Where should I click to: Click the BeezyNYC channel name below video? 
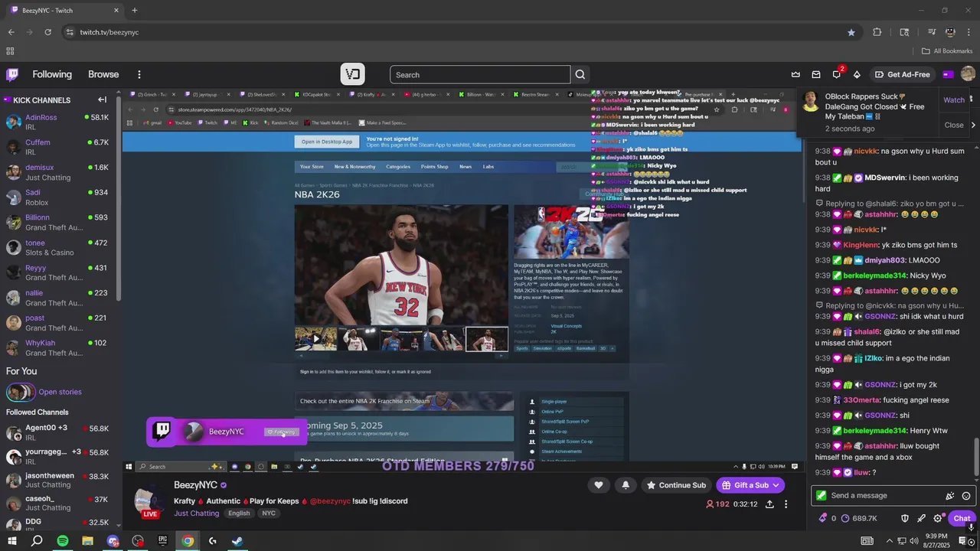tap(195, 485)
